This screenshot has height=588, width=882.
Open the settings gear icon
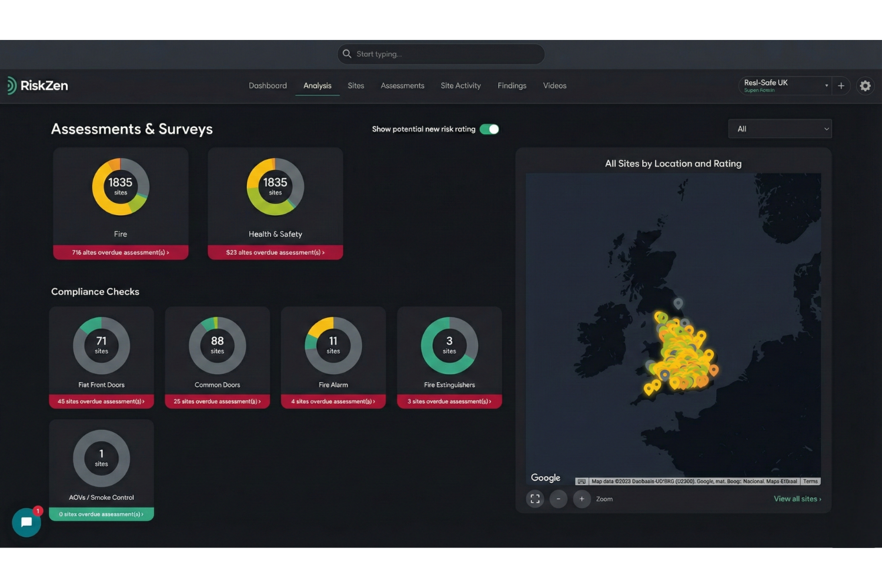865,86
